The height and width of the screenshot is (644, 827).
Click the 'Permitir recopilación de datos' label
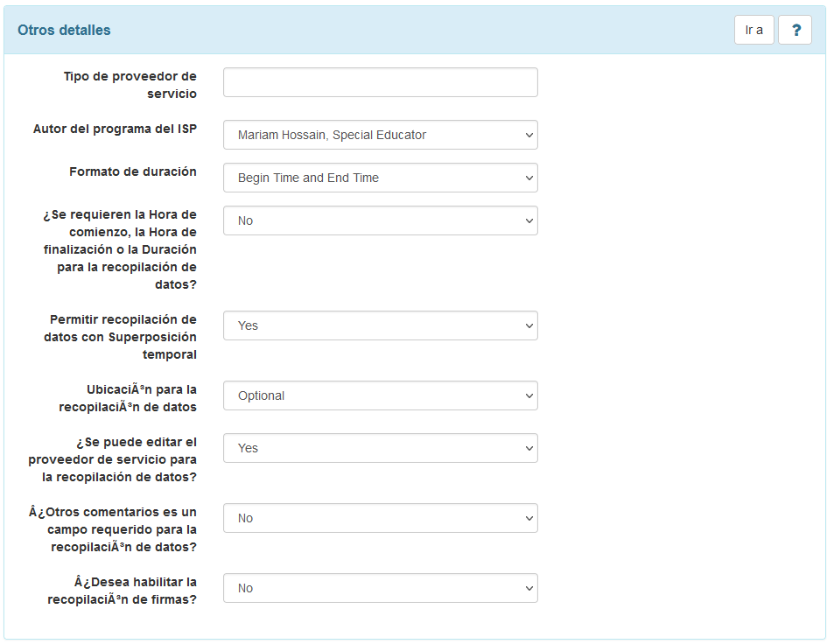tap(120, 337)
